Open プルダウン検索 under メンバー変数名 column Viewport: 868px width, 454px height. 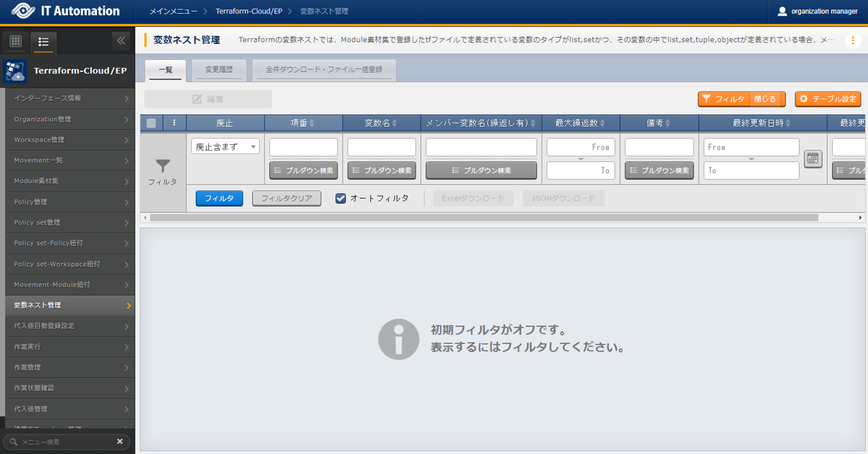pyautogui.click(x=481, y=170)
